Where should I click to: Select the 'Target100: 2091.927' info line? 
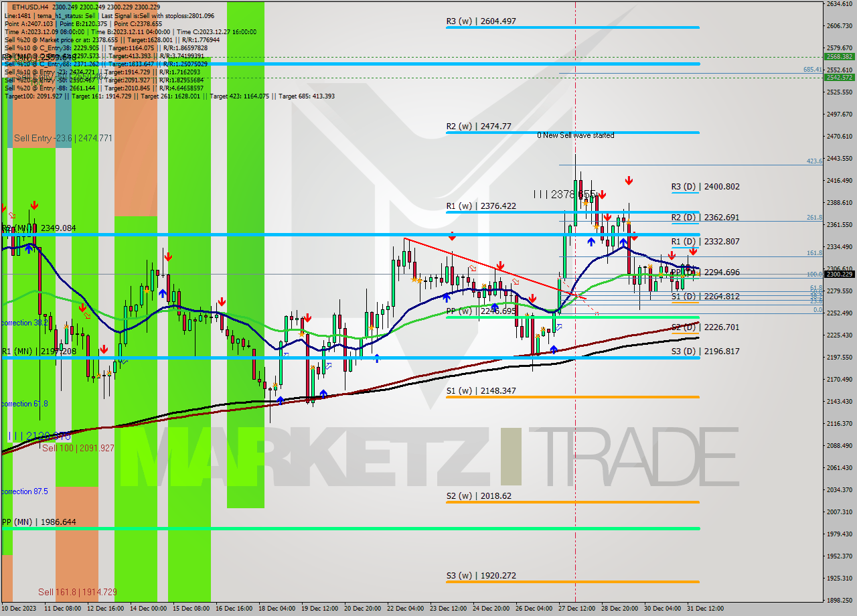170,96
